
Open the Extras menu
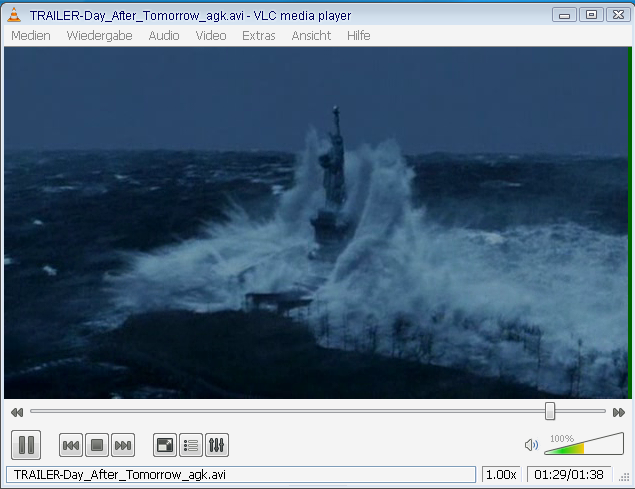258,36
